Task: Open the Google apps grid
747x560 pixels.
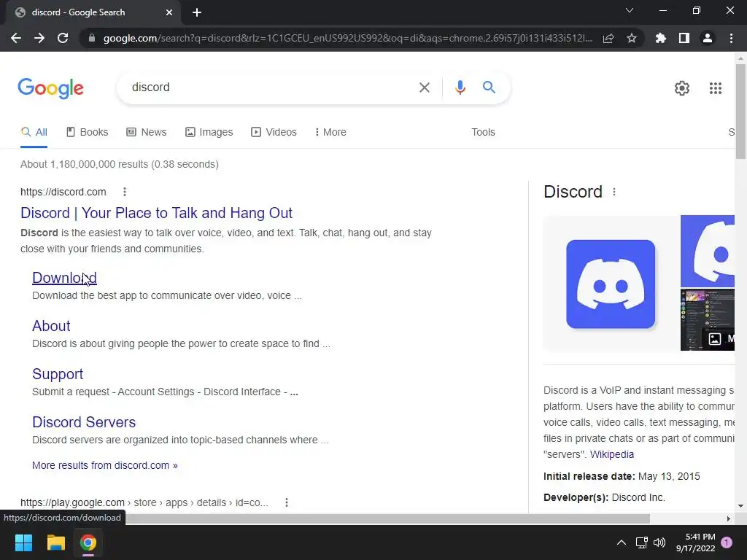Action: pos(715,88)
